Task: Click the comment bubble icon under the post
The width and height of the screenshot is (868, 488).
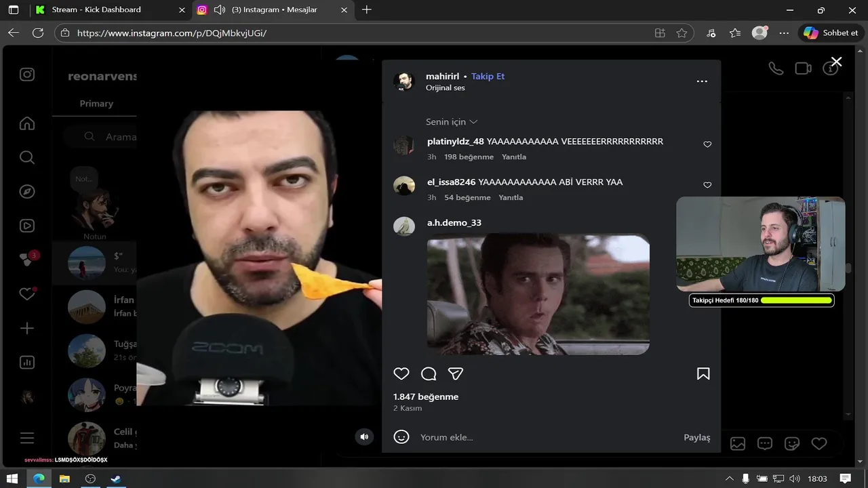Action: pyautogui.click(x=429, y=373)
